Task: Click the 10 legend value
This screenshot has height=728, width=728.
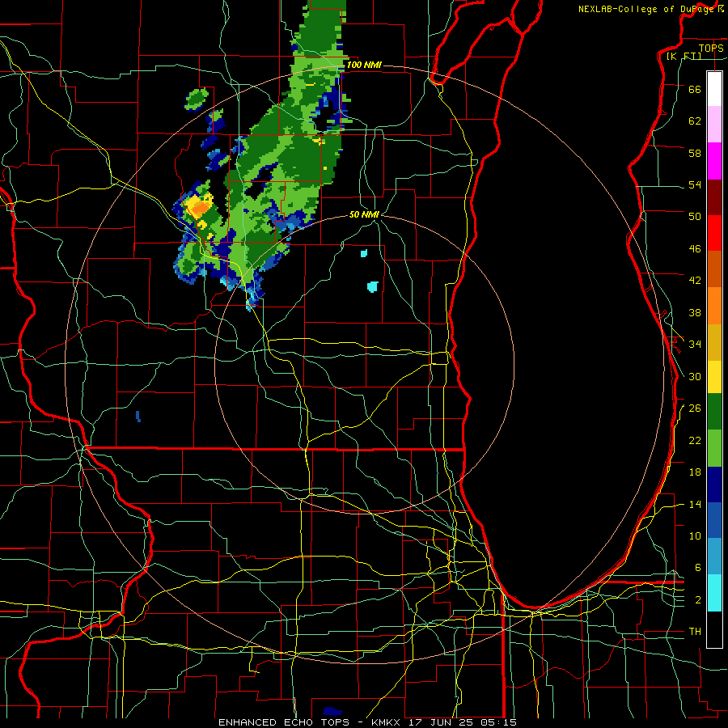Action: [695, 535]
